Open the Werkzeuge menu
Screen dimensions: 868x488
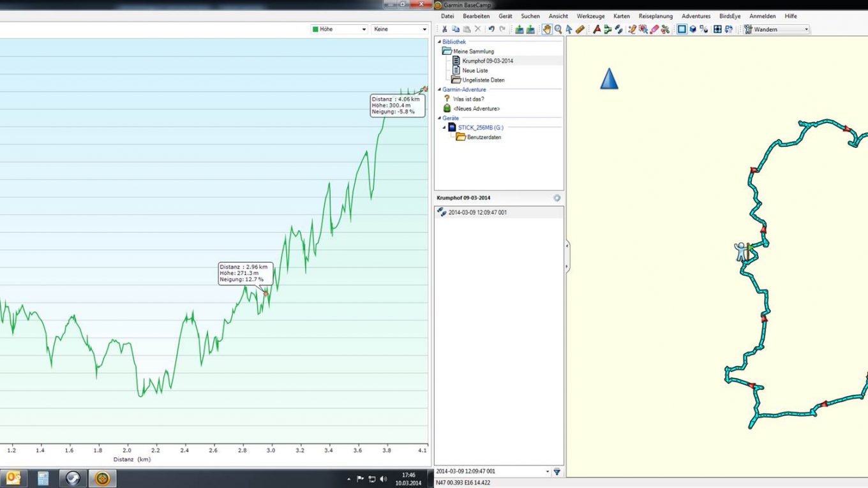pos(590,16)
